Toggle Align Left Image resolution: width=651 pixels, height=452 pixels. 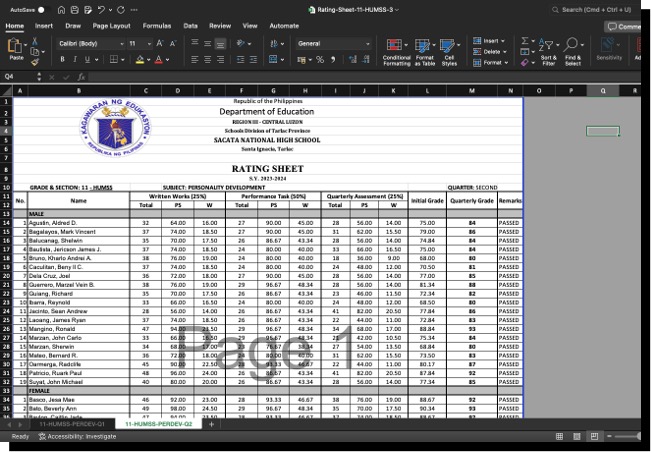click(194, 60)
